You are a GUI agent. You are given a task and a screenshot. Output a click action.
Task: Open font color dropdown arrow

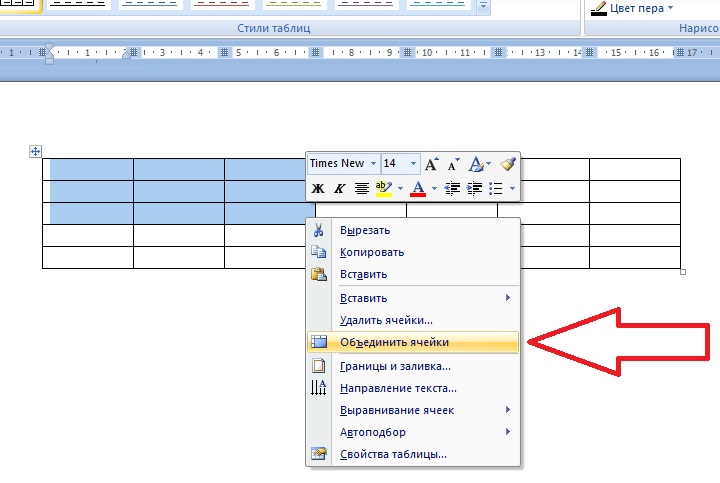(434, 188)
